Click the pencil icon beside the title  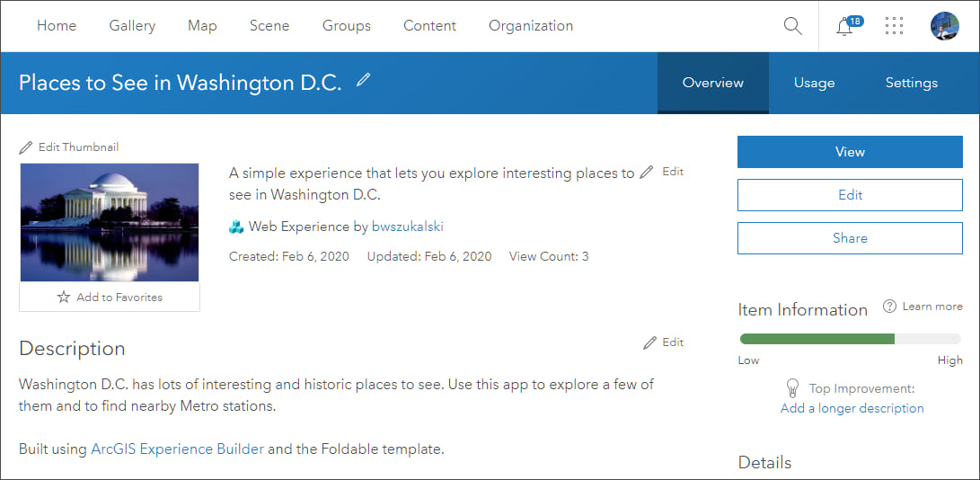[x=363, y=80]
